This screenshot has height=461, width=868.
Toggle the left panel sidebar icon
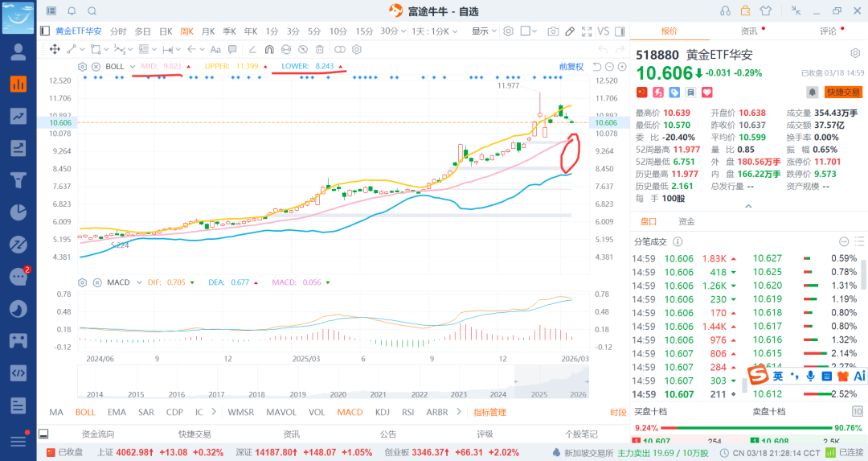coord(45,31)
